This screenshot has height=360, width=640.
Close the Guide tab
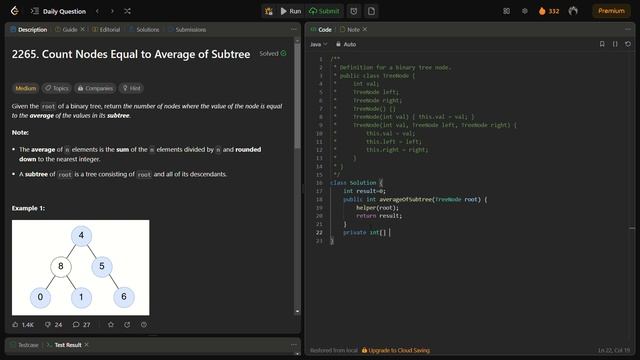coord(82,29)
